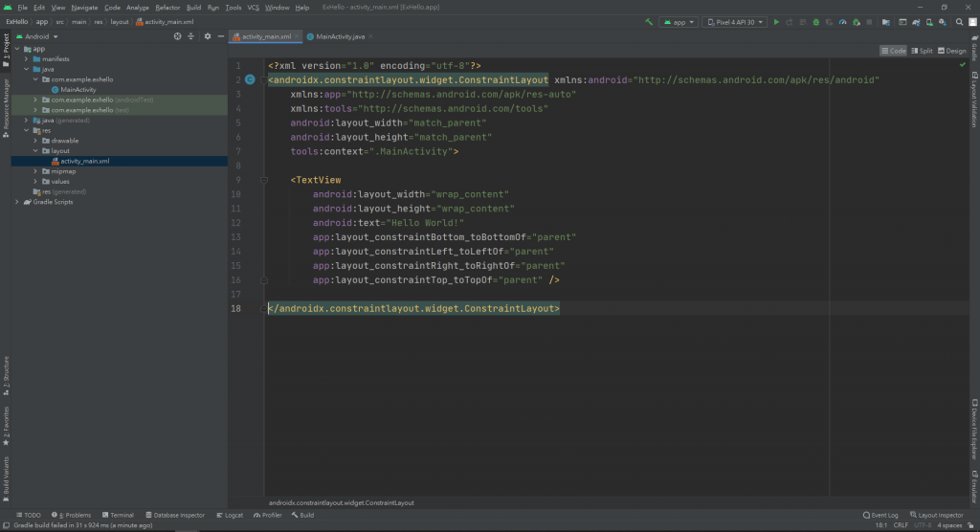The image size is (980, 532).
Task: Expand the drawable folder
Action: point(35,141)
